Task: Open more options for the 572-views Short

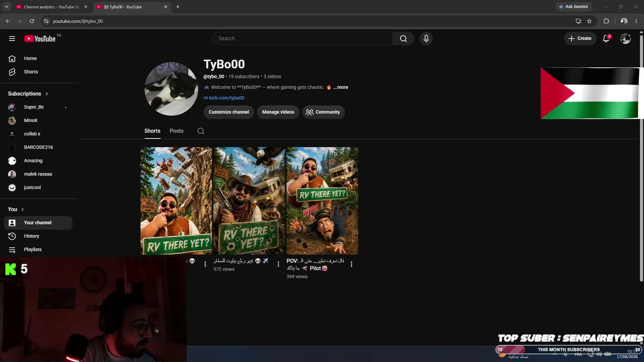Action: tap(278, 264)
